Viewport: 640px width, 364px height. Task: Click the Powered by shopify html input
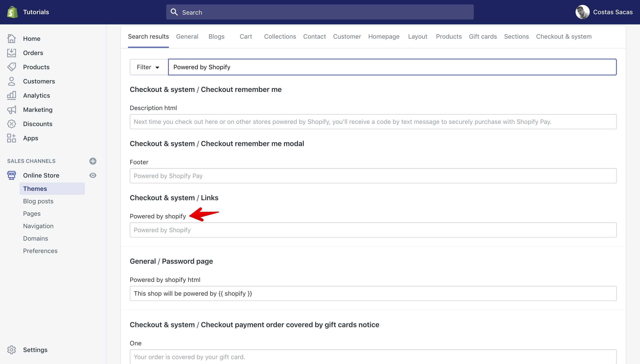373,293
